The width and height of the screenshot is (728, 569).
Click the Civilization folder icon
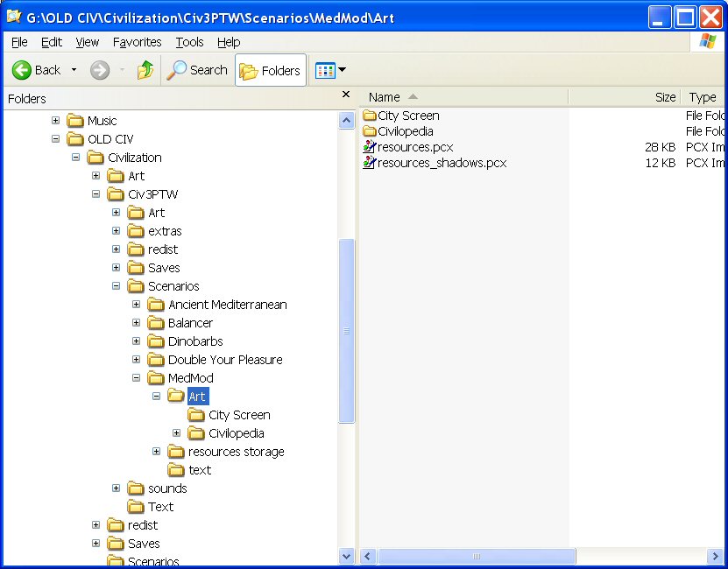pos(95,158)
